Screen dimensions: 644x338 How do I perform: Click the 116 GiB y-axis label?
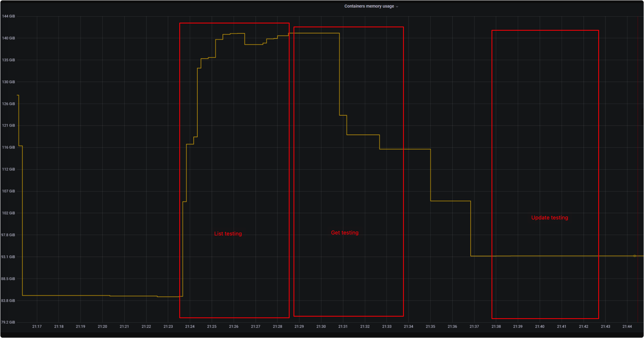click(x=8, y=147)
